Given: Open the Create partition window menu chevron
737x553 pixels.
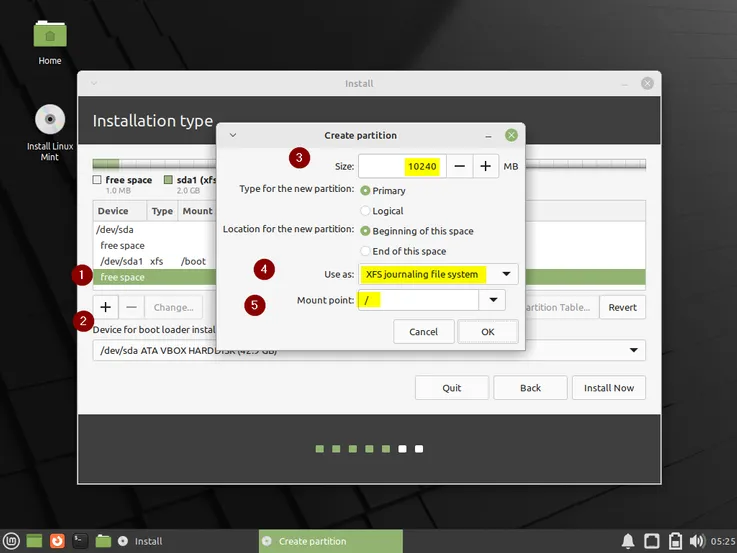Looking at the screenshot, I should (x=233, y=135).
